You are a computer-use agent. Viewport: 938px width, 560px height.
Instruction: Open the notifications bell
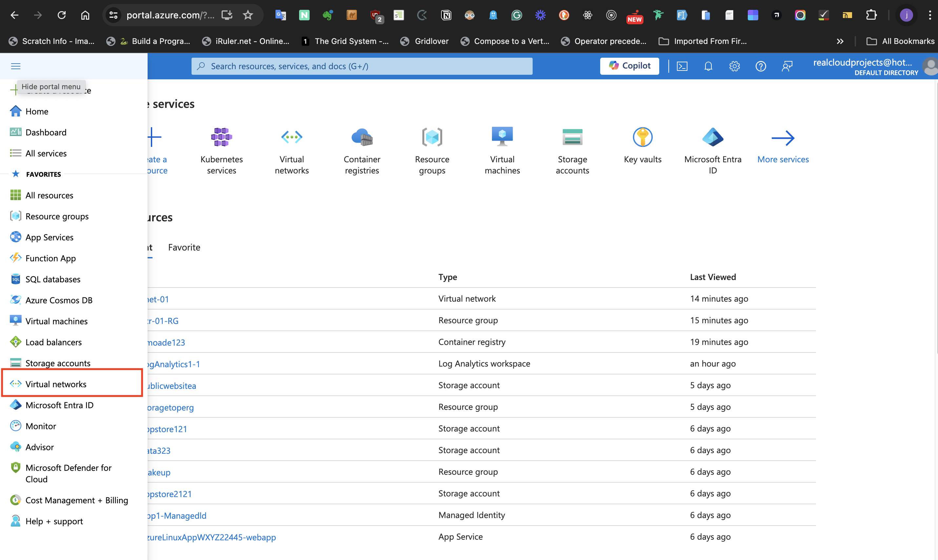[708, 66]
